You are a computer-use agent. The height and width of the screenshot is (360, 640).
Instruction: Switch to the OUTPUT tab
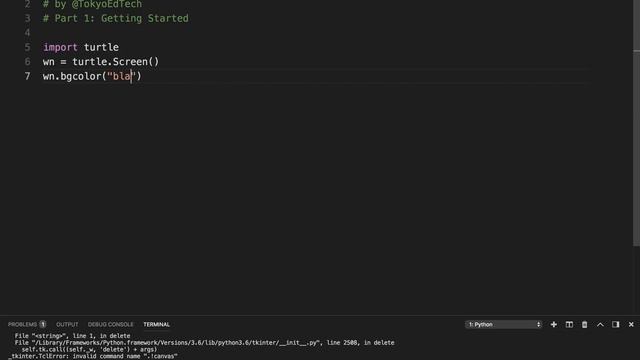[67, 324]
